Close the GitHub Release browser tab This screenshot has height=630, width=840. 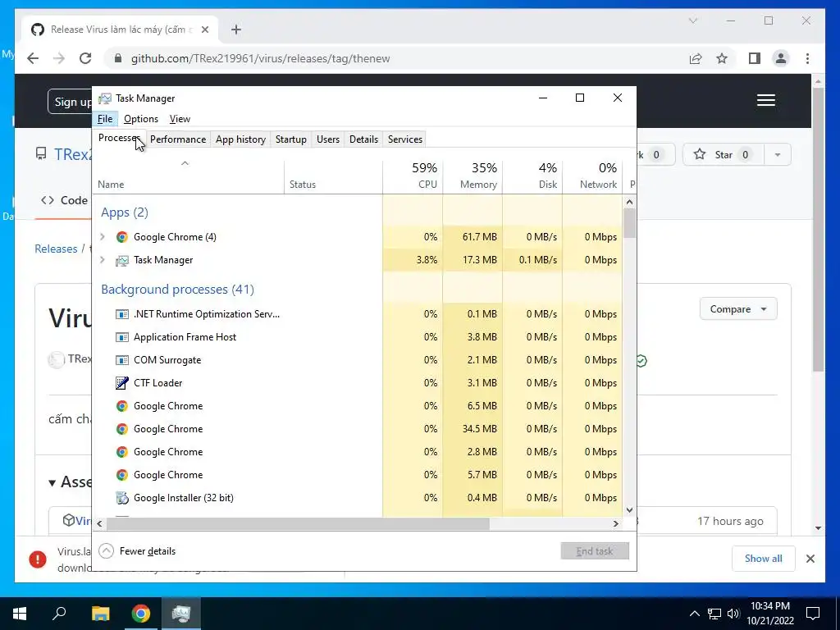click(204, 30)
